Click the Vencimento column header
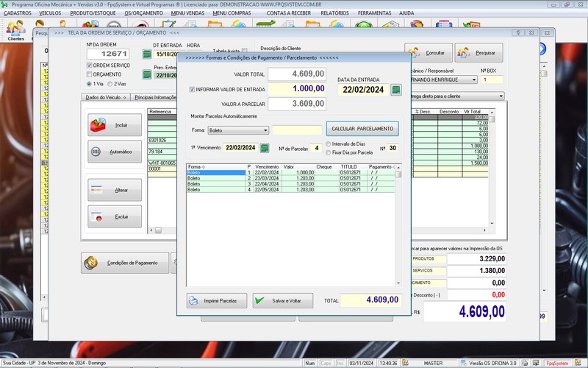 (268, 167)
